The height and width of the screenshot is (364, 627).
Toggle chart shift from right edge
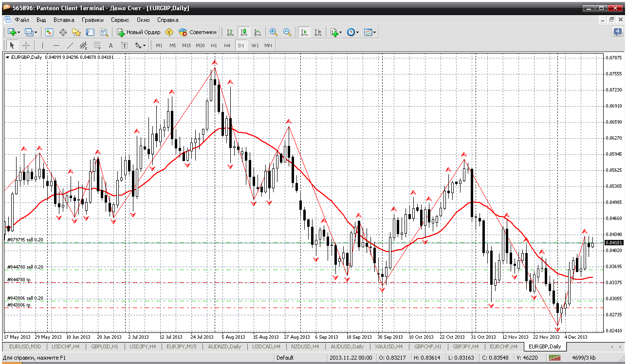[x=318, y=32]
